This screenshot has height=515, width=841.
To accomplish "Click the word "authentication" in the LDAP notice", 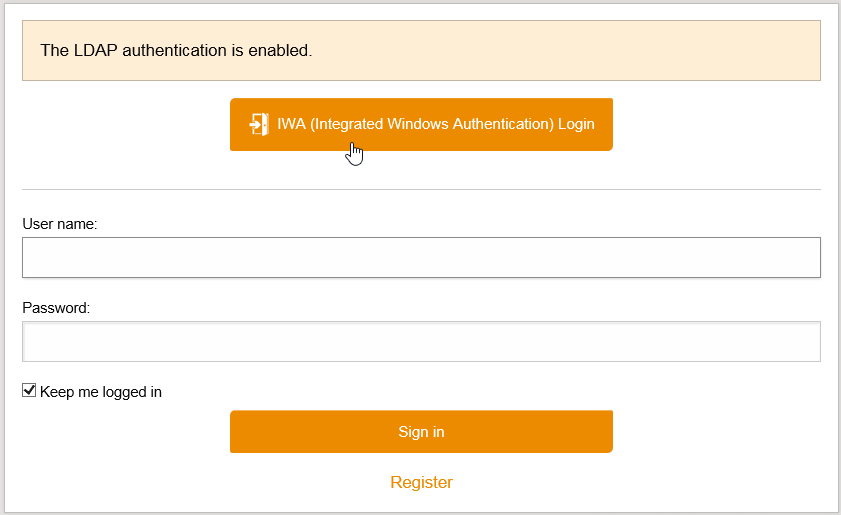I will pos(178,50).
